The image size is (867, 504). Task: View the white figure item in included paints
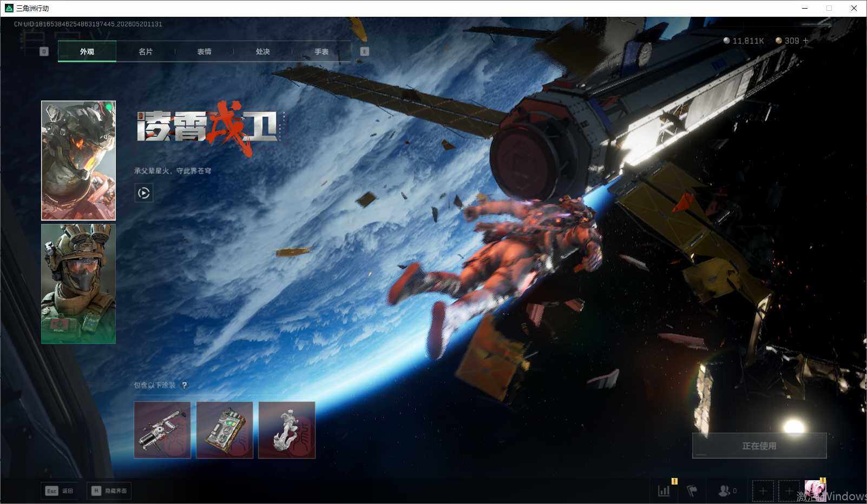pos(287,430)
